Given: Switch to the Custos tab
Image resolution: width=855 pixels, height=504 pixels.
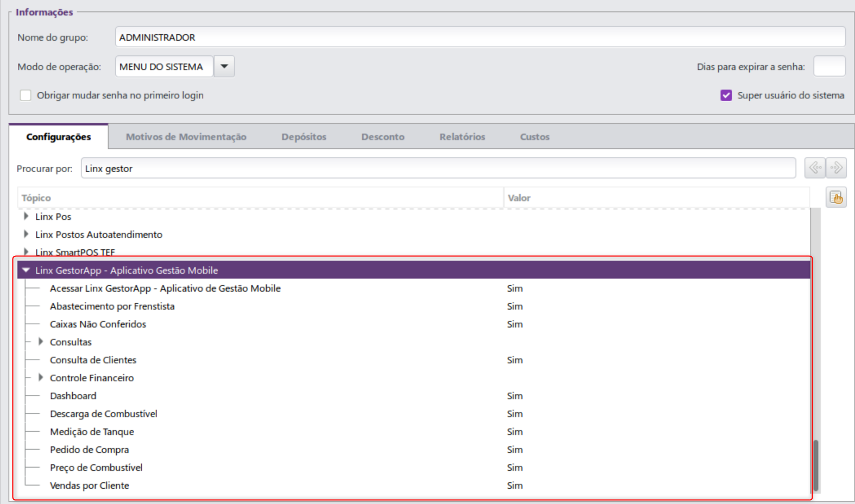Looking at the screenshot, I should 535,137.
